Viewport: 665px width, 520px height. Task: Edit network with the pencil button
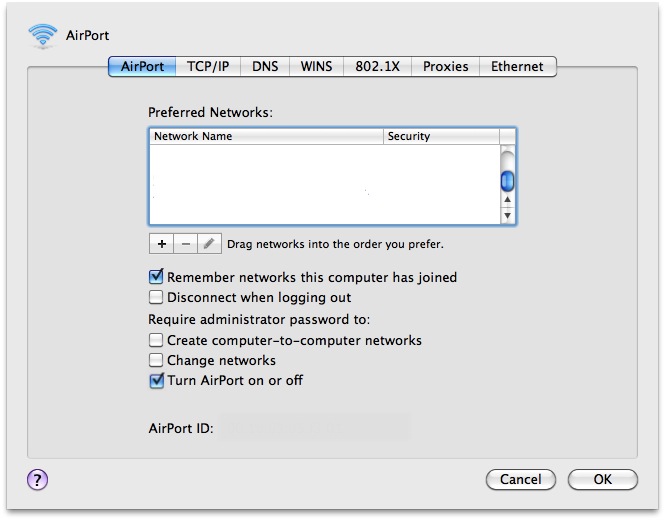tap(209, 244)
